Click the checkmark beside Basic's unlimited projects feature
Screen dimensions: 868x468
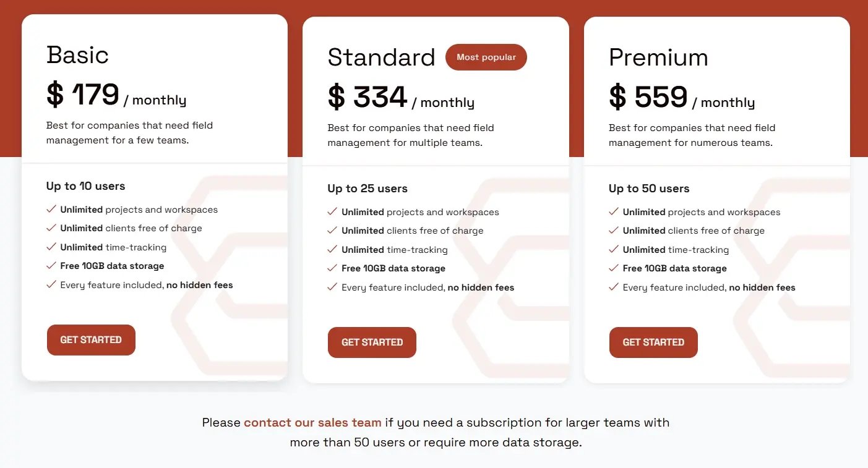click(x=52, y=209)
